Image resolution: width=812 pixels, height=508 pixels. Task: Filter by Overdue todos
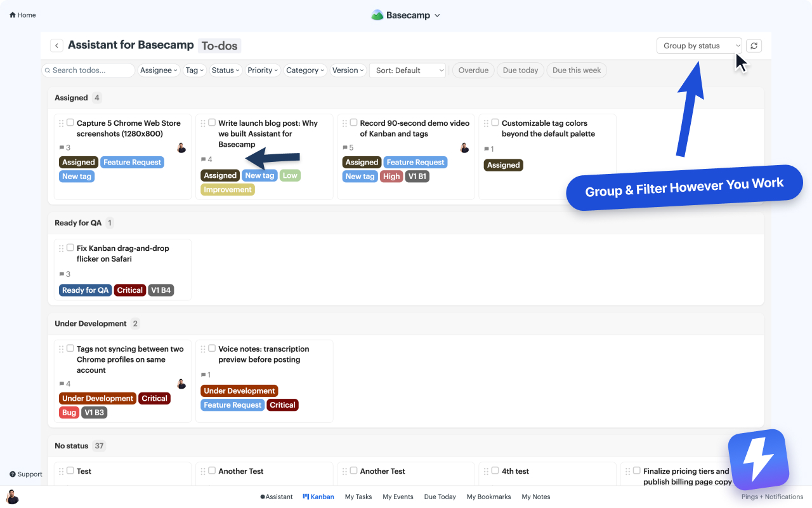[473, 70]
